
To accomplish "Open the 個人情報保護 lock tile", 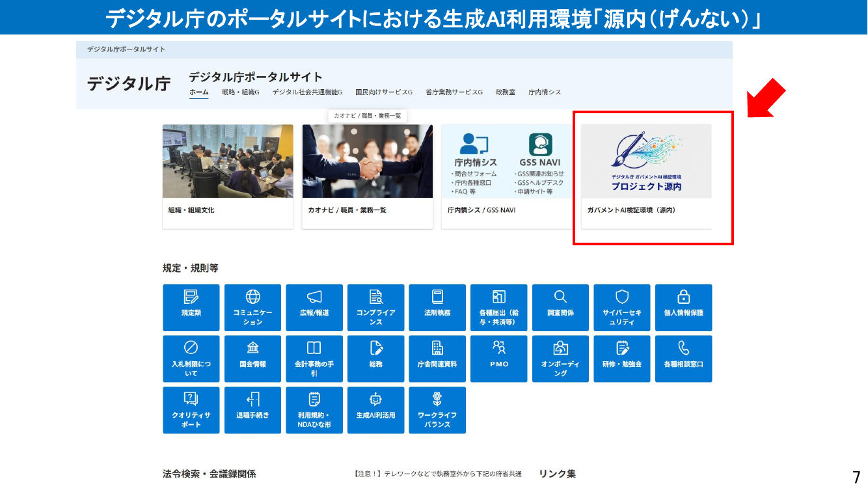I will (683, 308).
